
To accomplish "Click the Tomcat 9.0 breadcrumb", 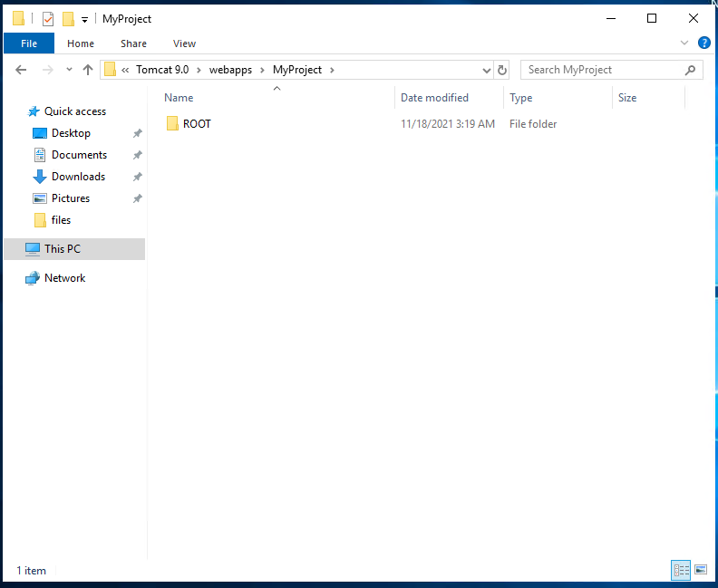I will point(162,70).
